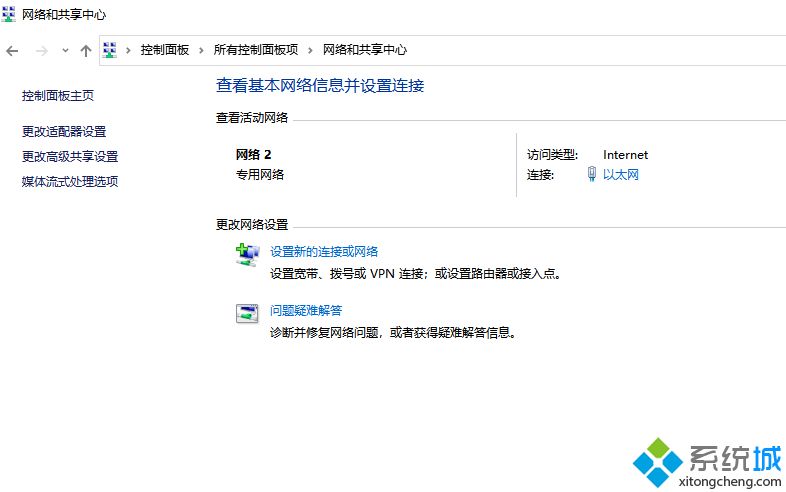Open 控制面板主页 in the left sidebar
Screen dimensions: 786x492
[58, 96]
